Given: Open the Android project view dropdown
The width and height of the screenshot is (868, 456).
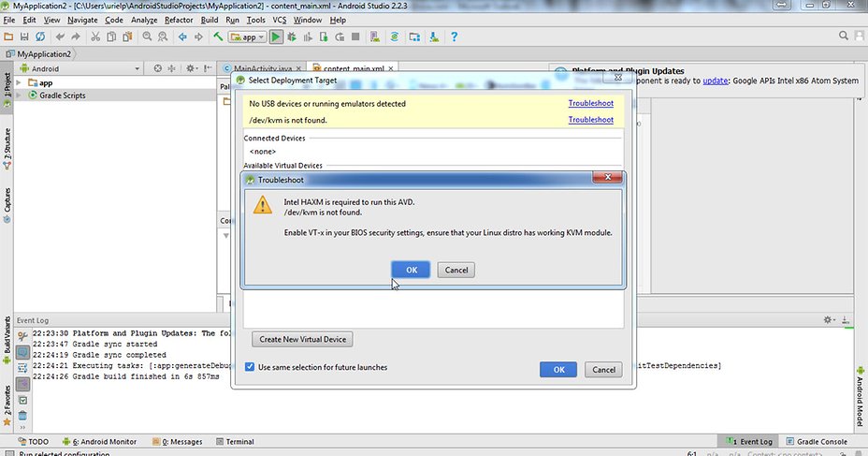Looking at the screenshot, I should tap(80, 68).
